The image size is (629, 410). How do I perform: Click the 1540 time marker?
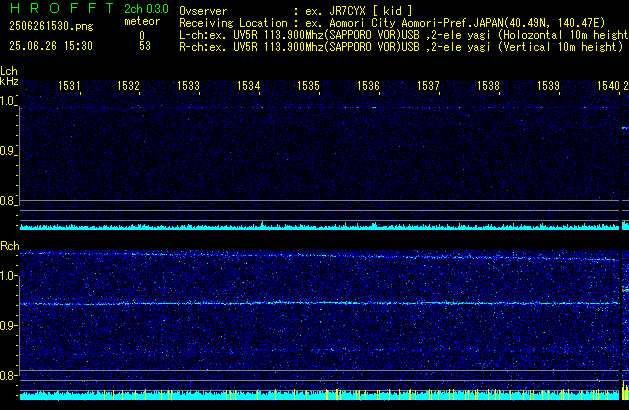(x=609, y=86)
